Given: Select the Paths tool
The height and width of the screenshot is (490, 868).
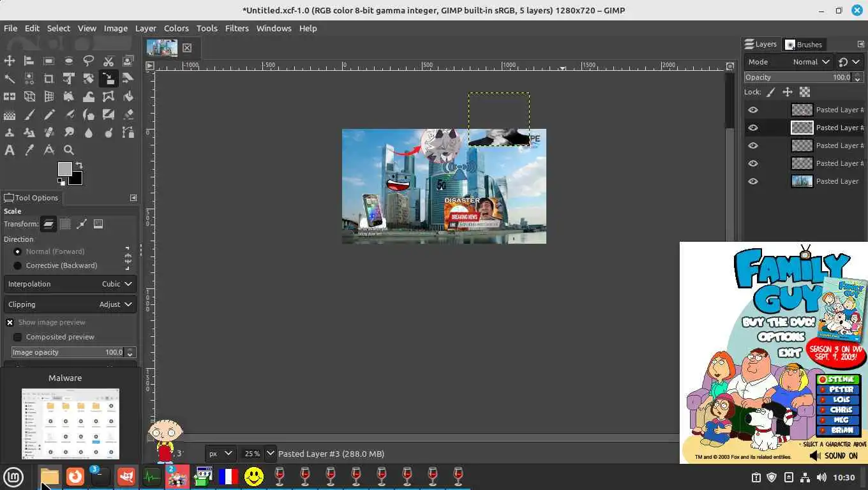Looking at the screenshot, I should [128, 133].
